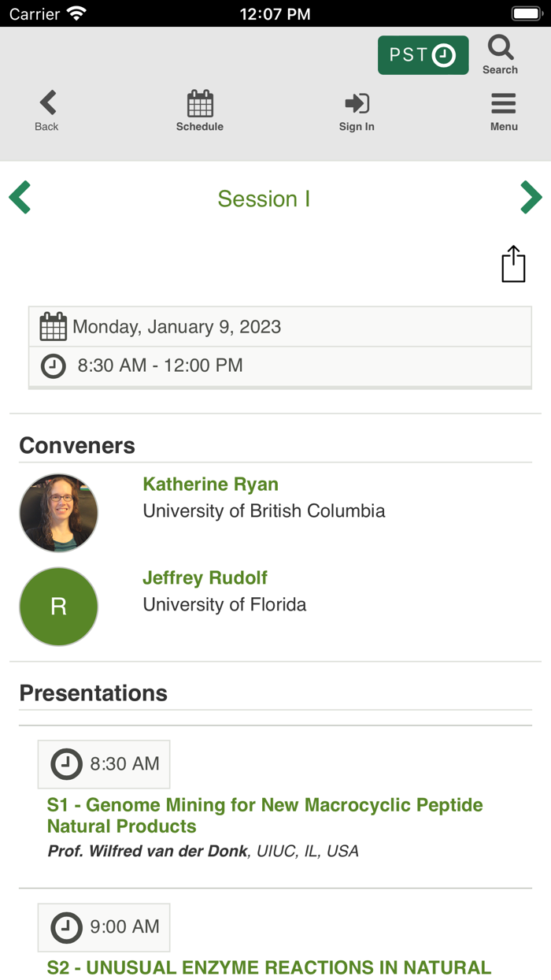Screen dimensions: 551x980
Task: Tap the clock icon beside session time
Action: pos(54,366)
